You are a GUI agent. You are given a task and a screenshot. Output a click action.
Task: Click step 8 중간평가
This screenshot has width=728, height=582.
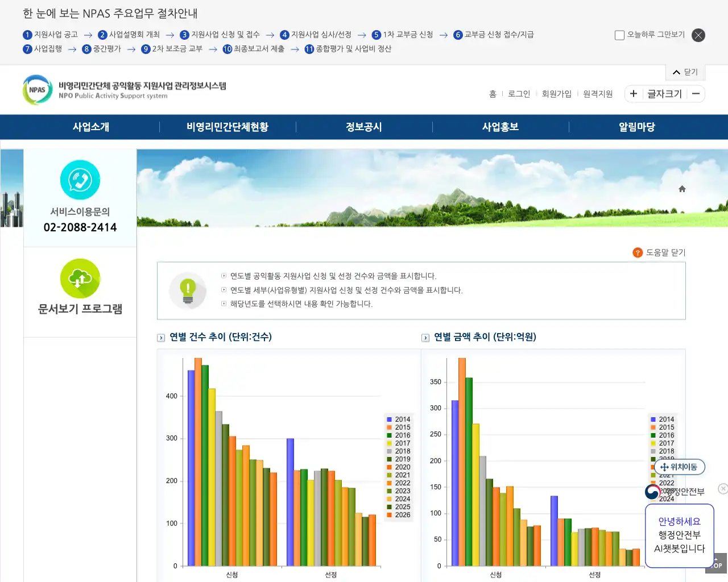pyautogui.click(x=101, y=49)
